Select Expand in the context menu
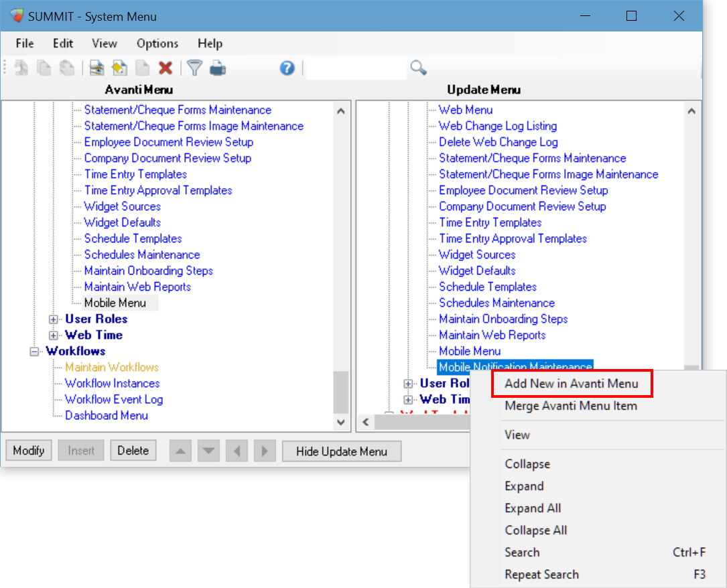This screenshot has width=727, height=588. 524,486
